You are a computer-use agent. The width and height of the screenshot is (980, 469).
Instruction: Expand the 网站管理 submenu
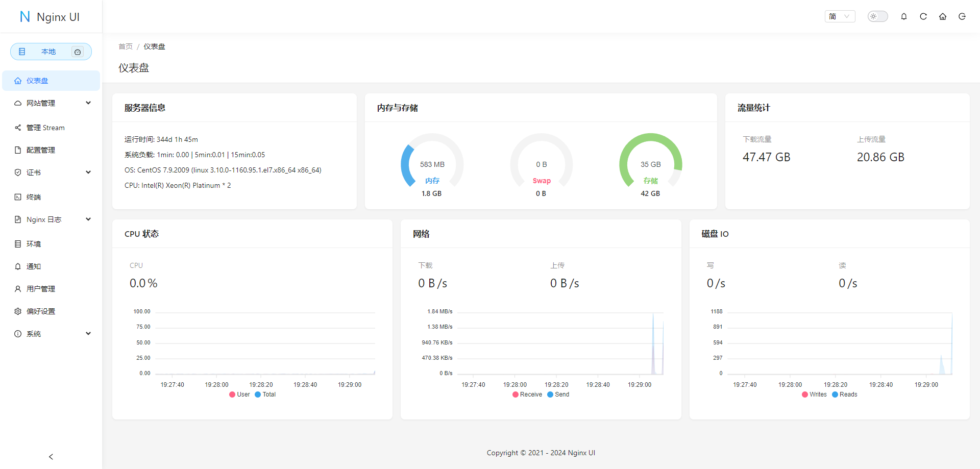point(51,103)
